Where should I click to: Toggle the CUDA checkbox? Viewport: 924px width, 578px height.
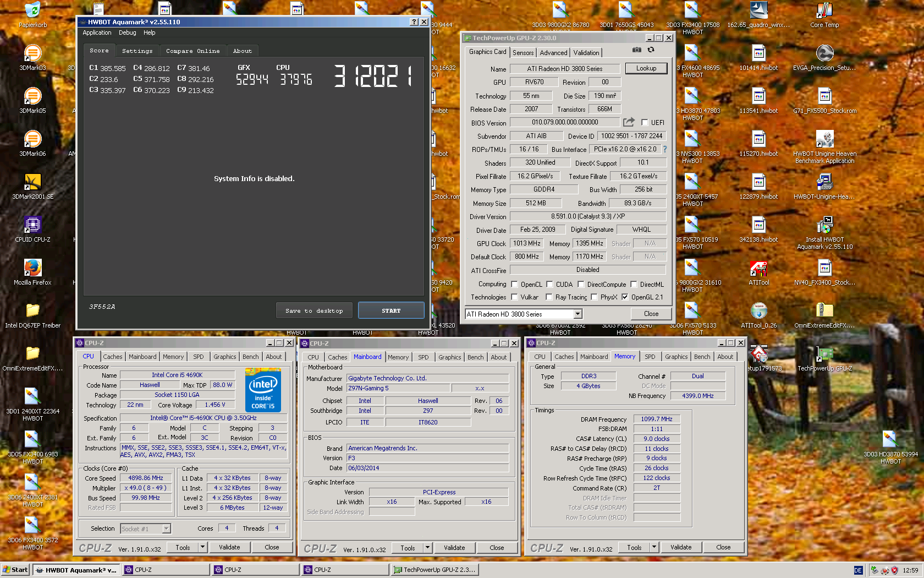[x=549, y=285]
